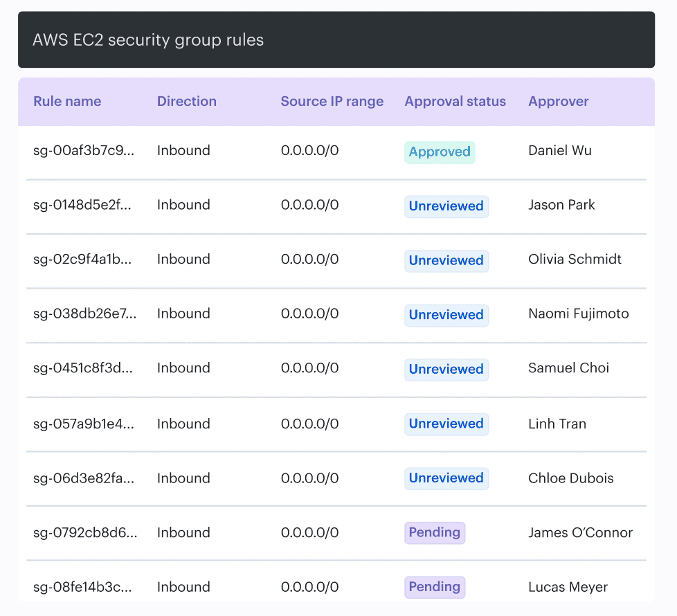This screenshot has height=616, width=677.
Task: Sort by the Approval status column header
Action: click(x=455, y=101)
